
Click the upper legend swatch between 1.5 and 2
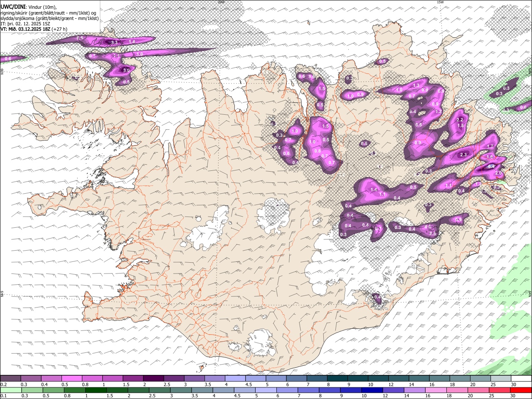tap(133, 379)
